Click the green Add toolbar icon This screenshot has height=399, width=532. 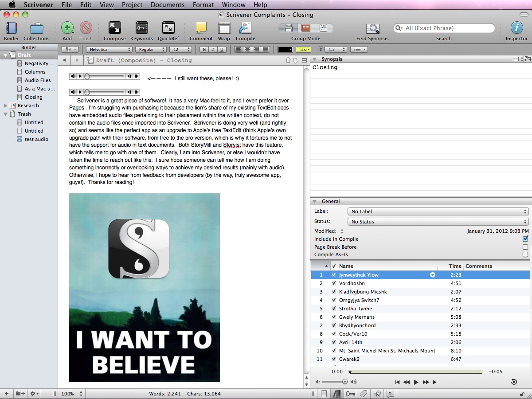(67, 28)
